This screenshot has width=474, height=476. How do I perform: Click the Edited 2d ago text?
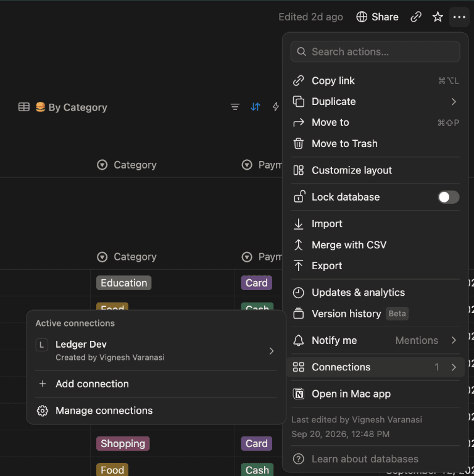(310, 17)
